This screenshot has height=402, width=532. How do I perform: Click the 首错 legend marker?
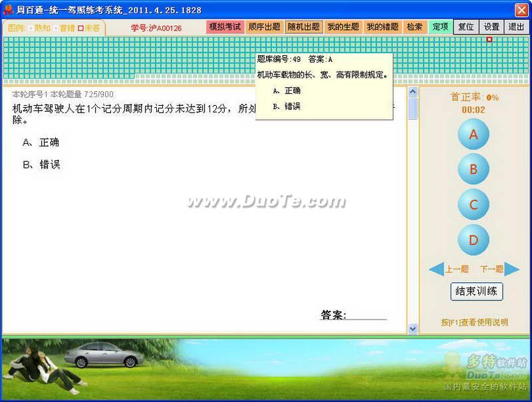56,28
